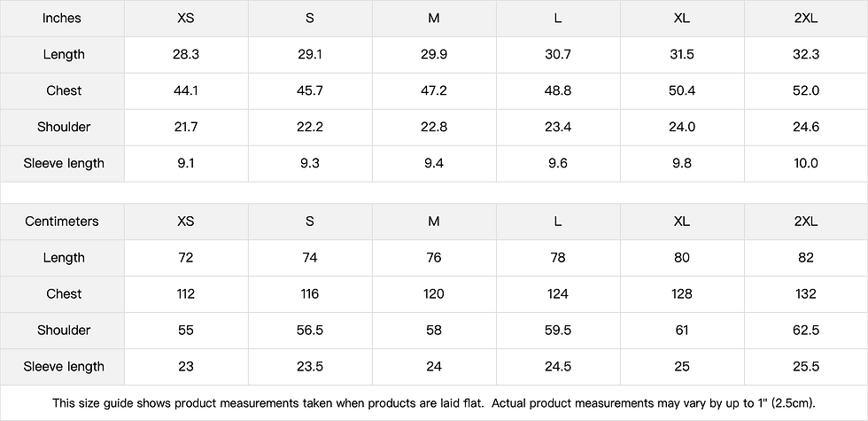
Task: Select the Length row label in Centimeters table
Action: tap(64, 257)
